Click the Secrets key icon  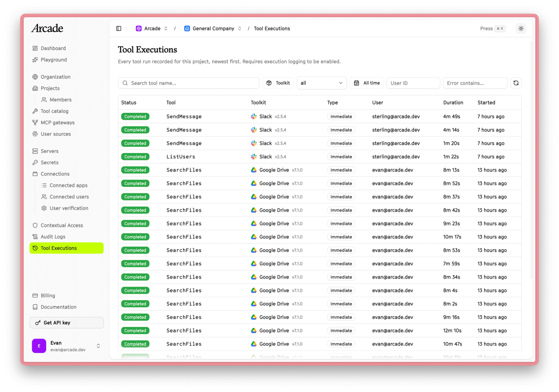tap(35, 163)
